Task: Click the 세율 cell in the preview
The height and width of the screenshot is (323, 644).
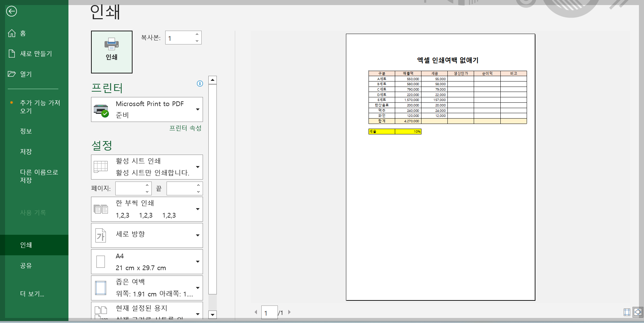Action: click(x=382, y=131)
